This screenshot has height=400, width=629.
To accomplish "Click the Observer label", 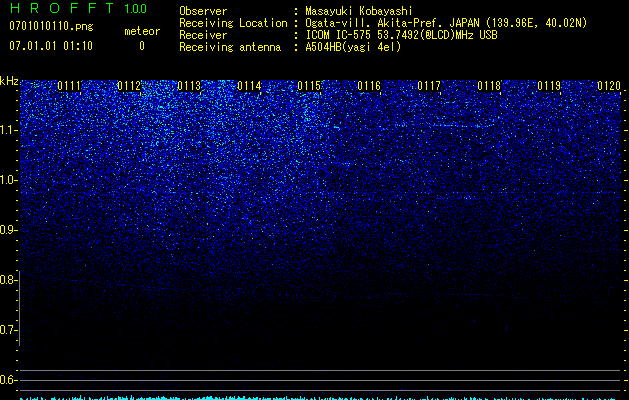I will coord(203,11).
